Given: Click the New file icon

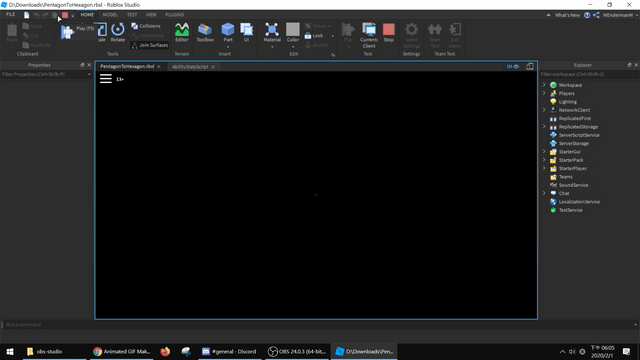Looking at the screenshot, I should pos(27,15).
